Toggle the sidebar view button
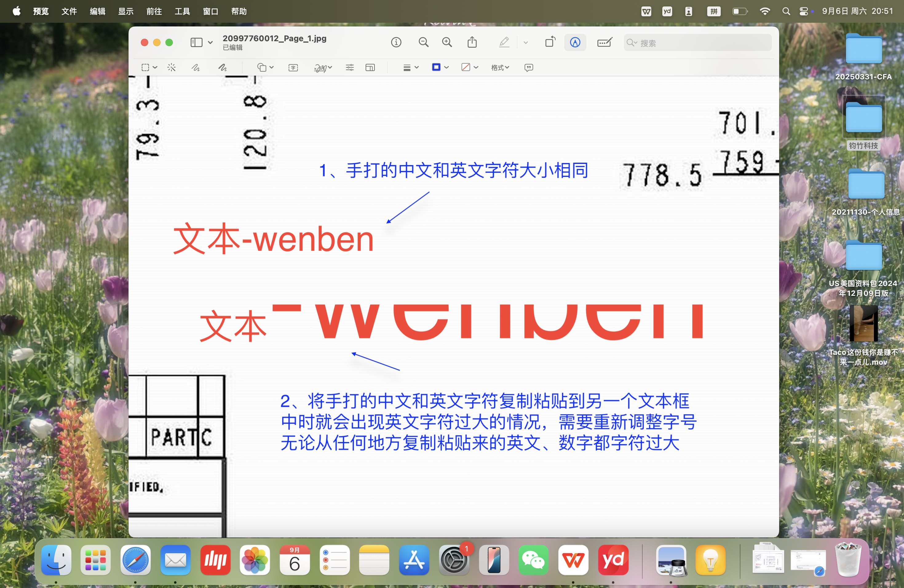 click(196, 42)
